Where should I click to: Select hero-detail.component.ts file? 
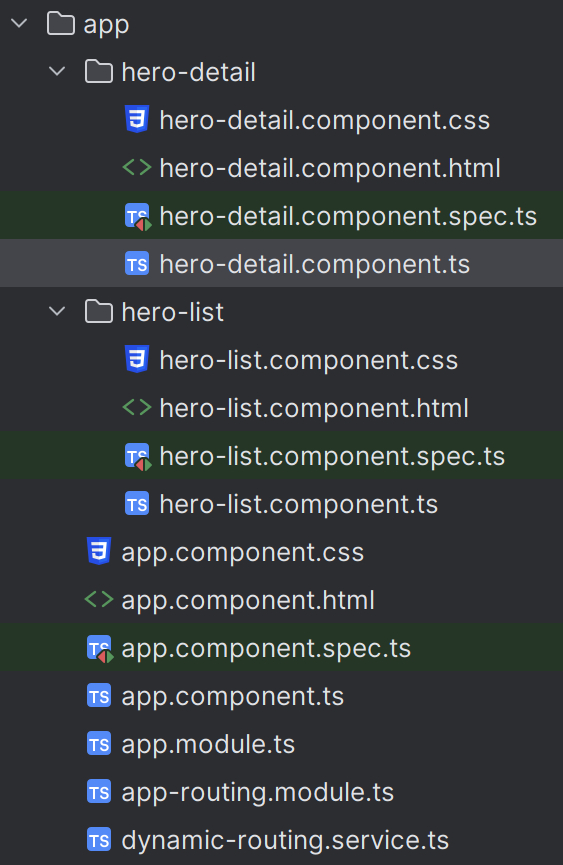click(x=281, y=264)
